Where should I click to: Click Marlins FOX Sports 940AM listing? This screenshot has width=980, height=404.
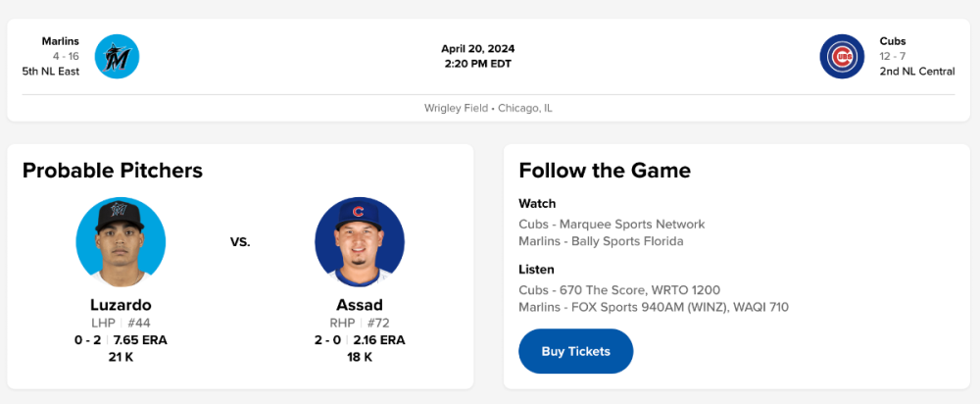click(x=654, y=307)
